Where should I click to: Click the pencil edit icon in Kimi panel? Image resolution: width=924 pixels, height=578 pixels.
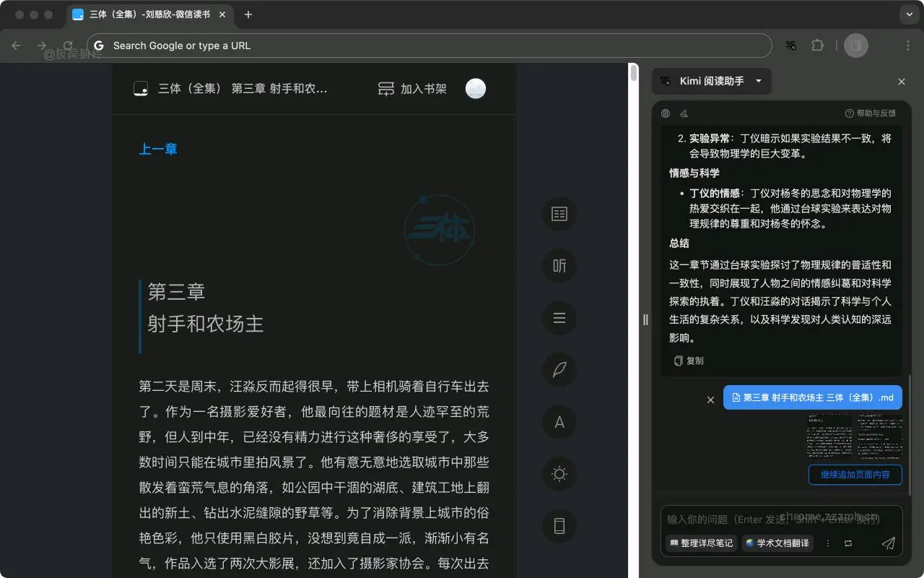tap(684, 113)
